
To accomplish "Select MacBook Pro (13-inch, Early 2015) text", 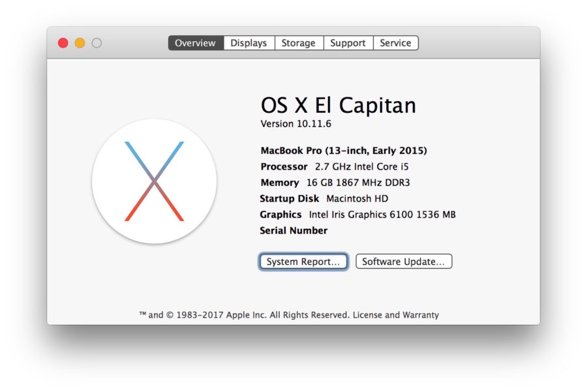I will click(344, 151).
